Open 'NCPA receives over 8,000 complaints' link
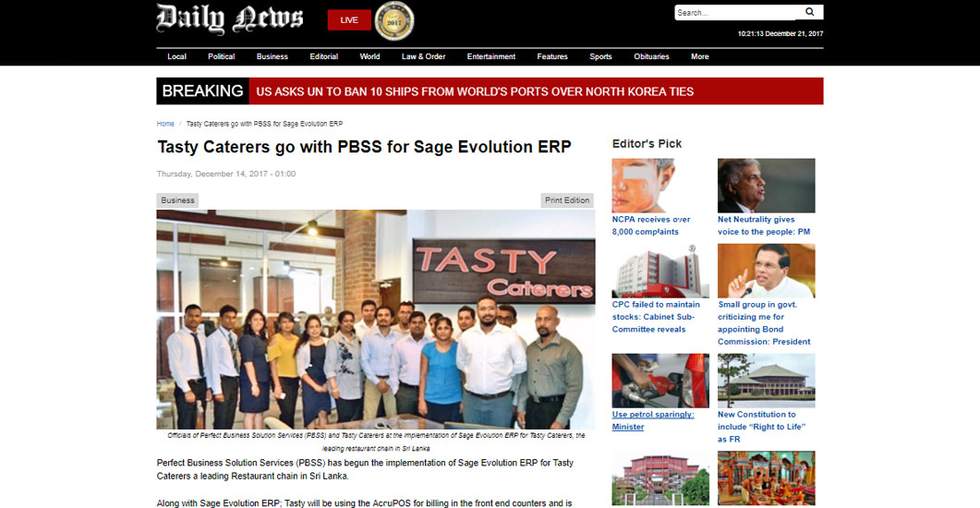This screenshot has height=508, width=980. [650, 225]
